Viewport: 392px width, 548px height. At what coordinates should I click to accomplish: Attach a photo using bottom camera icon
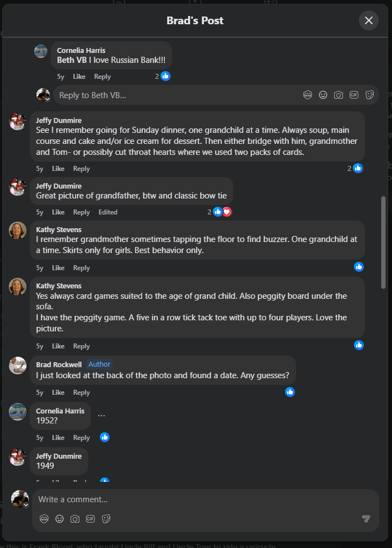75,519
